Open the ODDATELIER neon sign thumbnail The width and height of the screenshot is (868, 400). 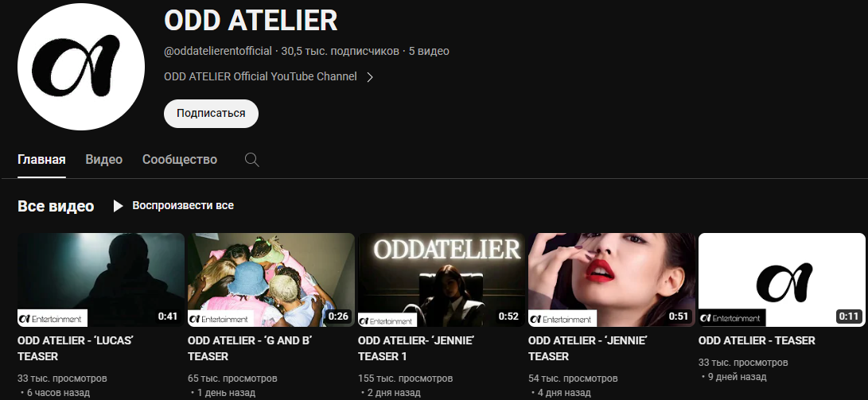pyautogui.click(x=442, y=280)
